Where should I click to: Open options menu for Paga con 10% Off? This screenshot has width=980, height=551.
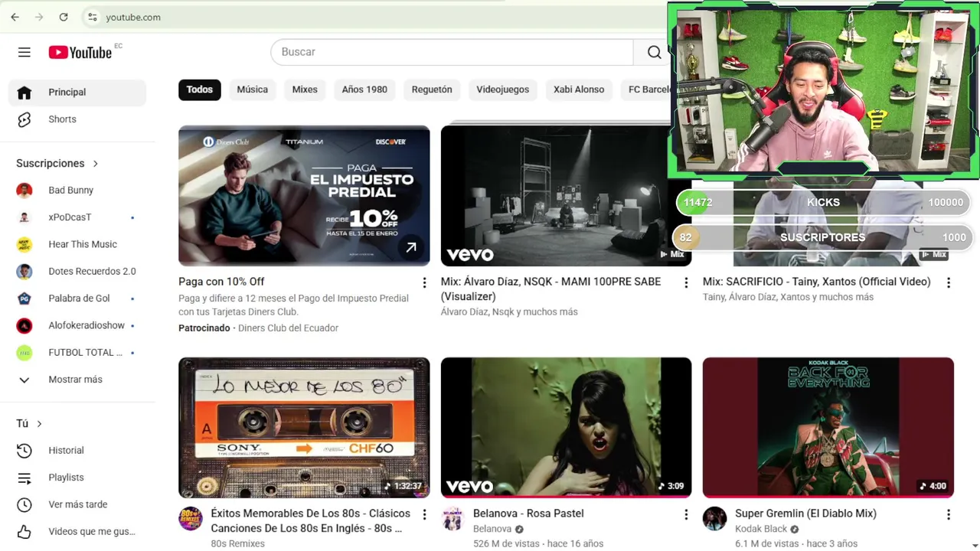click(x=424, y=282)
